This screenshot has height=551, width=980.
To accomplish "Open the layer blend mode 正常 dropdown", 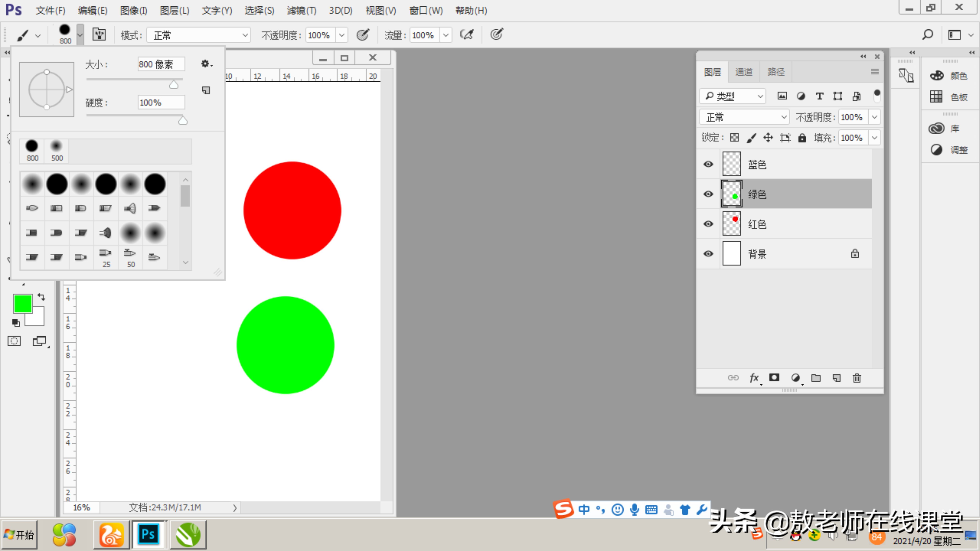I will click(x=744, y=117).
